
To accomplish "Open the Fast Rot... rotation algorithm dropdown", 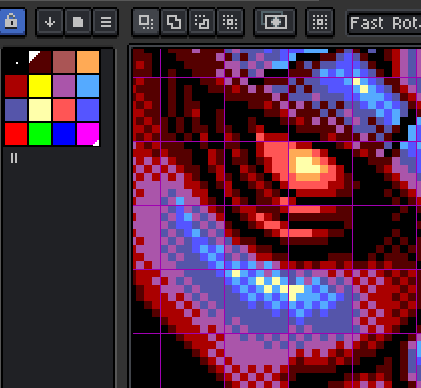I will tap(384, 23).
